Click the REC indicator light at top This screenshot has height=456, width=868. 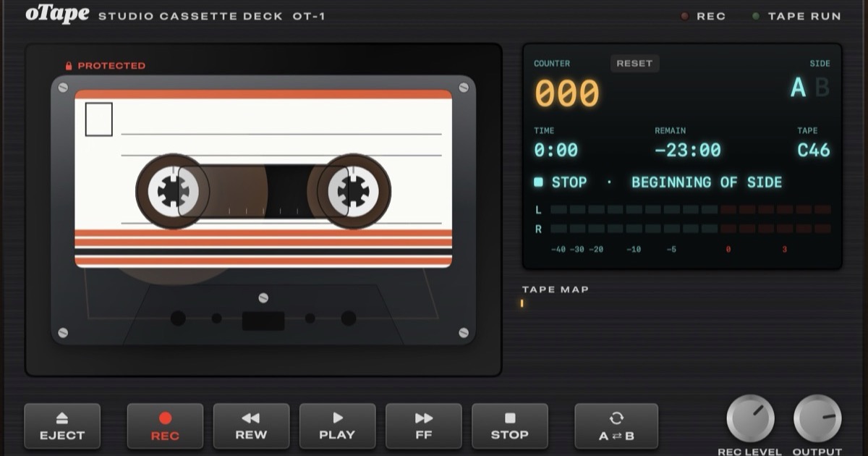[x=684, y=16]
